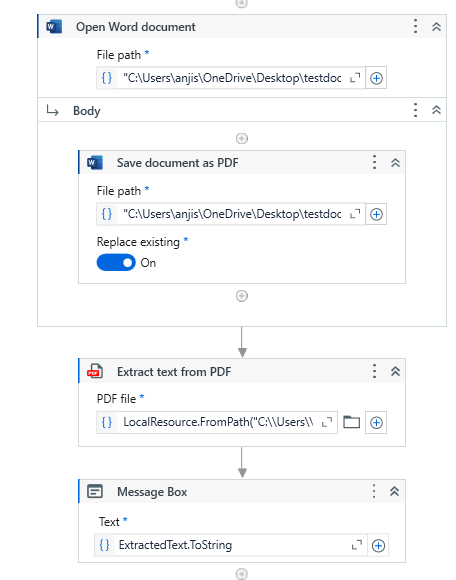This screenshot has height=580, width=456.
Task: Click the PDF icon on Extract text from PDF
Action: pos(95,371)
